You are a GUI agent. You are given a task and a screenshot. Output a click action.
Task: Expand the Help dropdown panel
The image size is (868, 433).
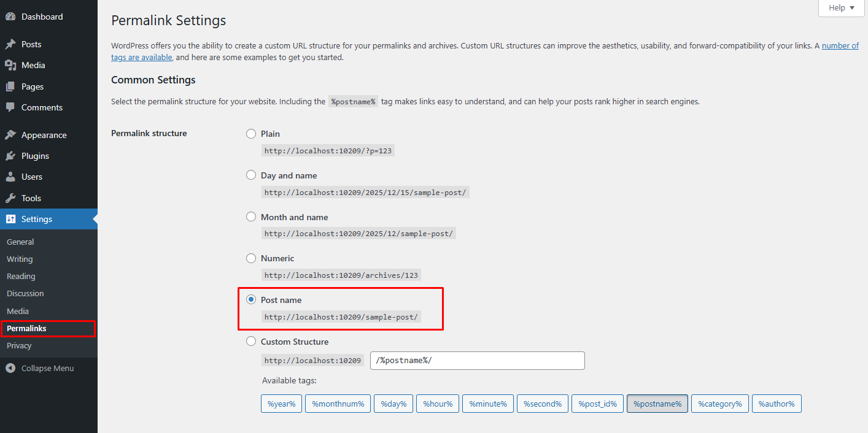click(x=841, y=8)
